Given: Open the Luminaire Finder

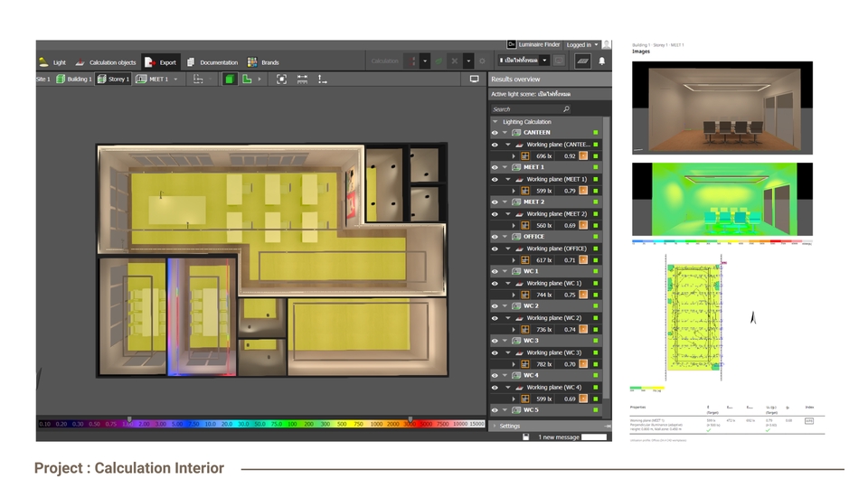Looking at the screenshot, I should click(534, 44).
